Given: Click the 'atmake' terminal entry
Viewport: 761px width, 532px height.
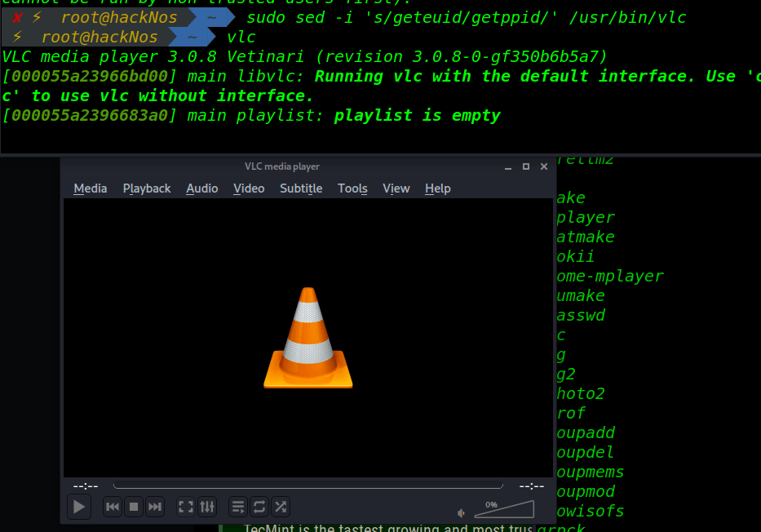Looking at the screenshot, I should (586, 237).
